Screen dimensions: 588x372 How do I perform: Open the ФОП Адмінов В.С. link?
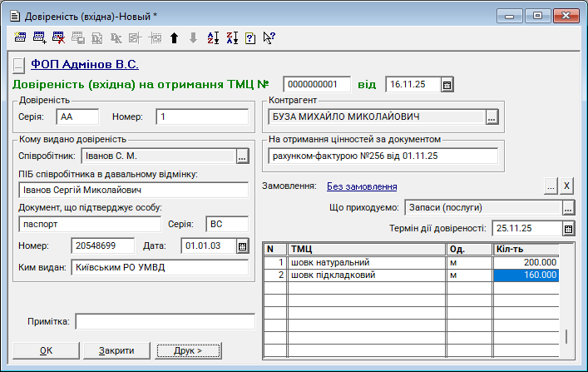(x=84, y=63)
